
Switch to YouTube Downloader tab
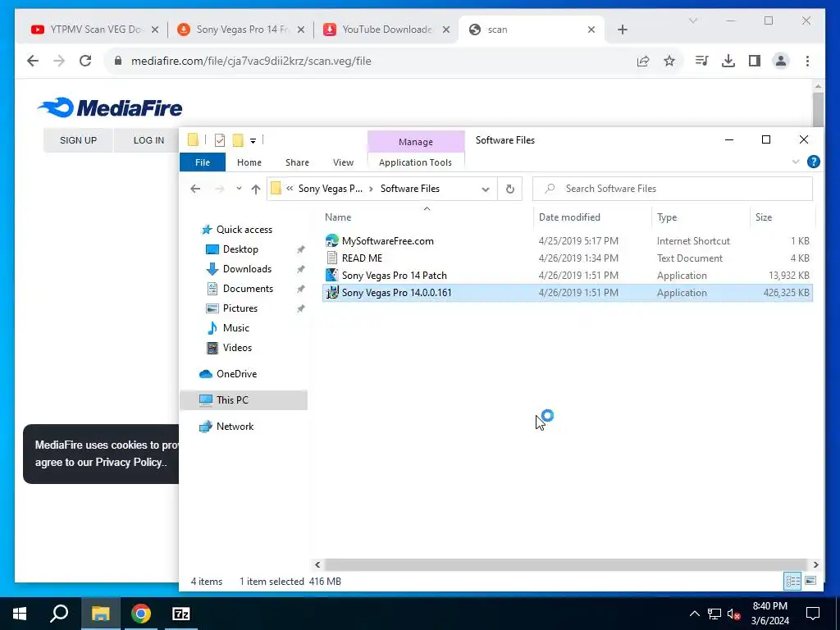pyautogui.click(x=386, y=30)
